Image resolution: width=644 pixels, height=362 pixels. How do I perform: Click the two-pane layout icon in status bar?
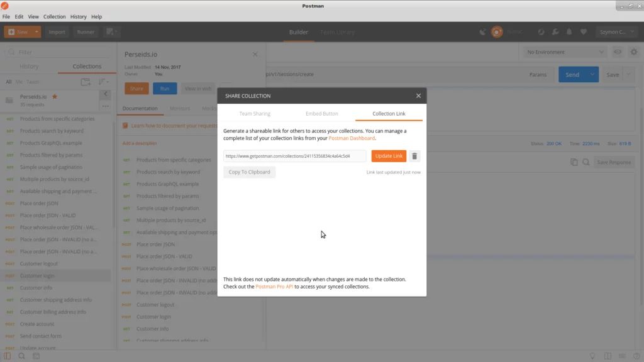[608, 356]
